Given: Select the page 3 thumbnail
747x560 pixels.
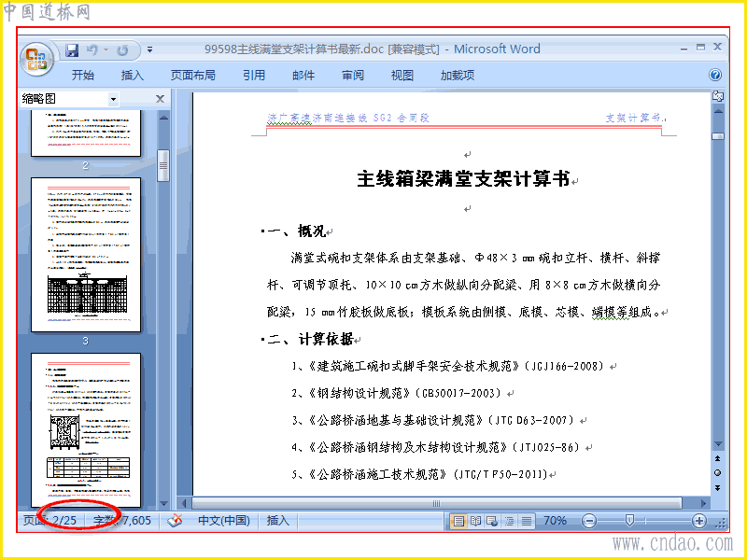Looking at the screenshot, I should click(86, 255).
